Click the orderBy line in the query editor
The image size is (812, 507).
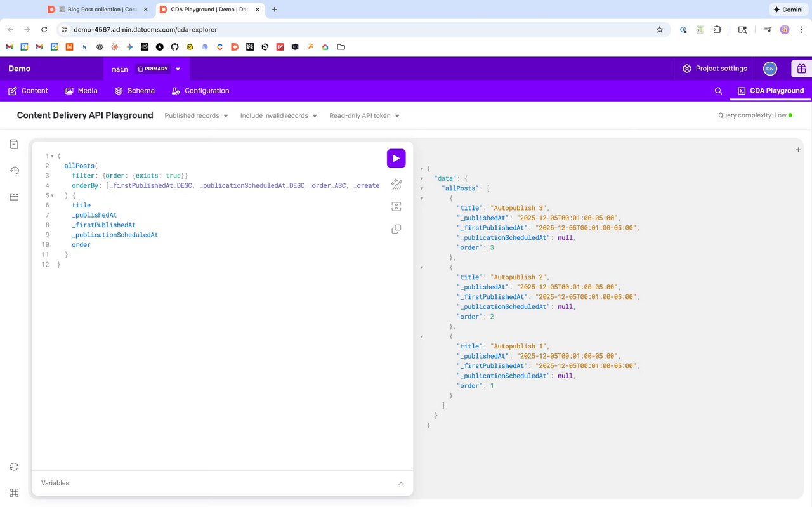225,186
